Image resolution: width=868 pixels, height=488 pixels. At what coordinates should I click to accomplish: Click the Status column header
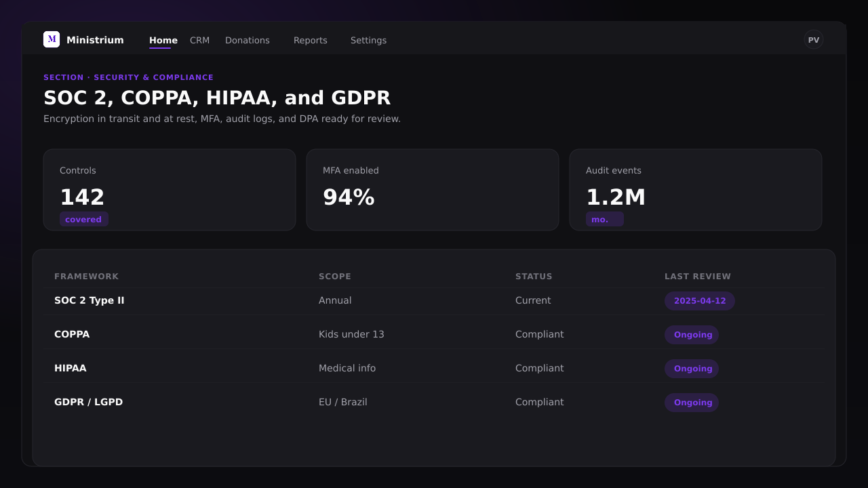pos(534,277)
